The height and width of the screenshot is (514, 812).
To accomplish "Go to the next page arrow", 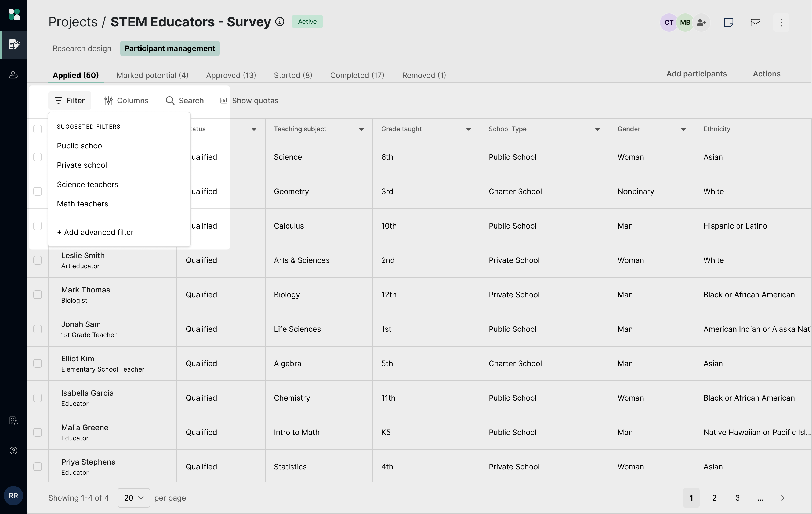I will click(783, 498).
